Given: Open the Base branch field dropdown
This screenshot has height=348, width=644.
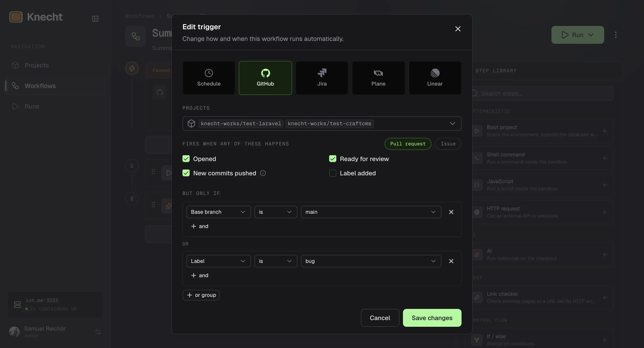Looking at the screenshot, I should coord(218,212).
